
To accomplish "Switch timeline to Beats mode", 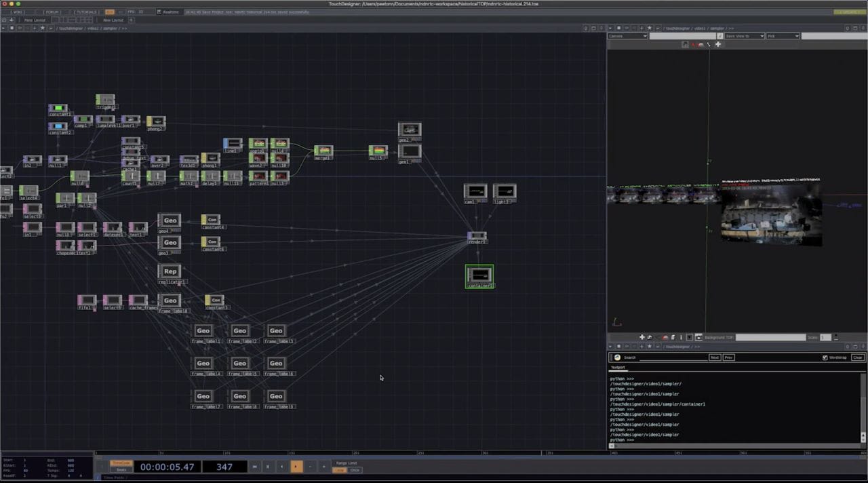I will tap(121, 469).
